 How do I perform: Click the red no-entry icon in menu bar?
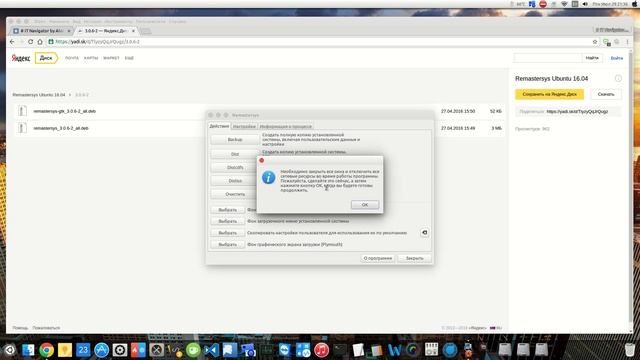(542, 4)
